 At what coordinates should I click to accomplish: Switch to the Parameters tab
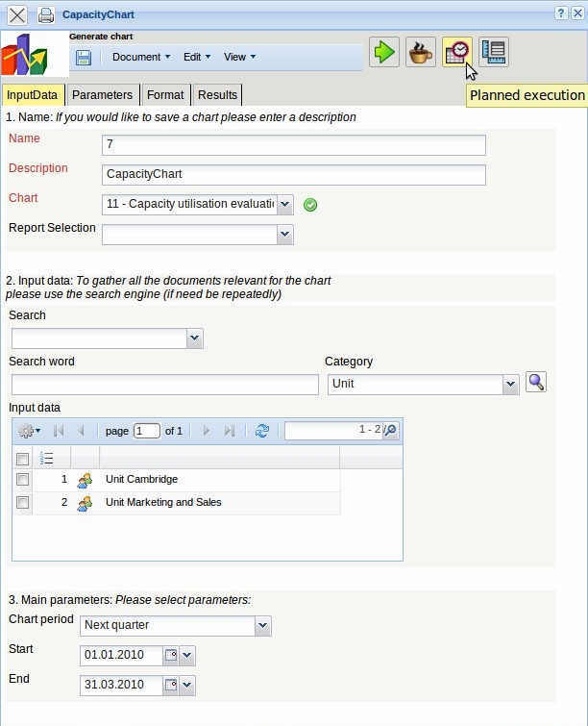(102, 95)
